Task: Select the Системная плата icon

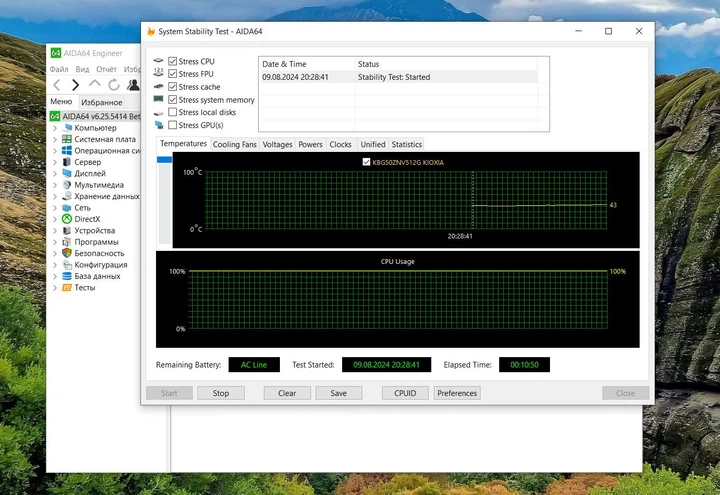Action: pos(67,139)
